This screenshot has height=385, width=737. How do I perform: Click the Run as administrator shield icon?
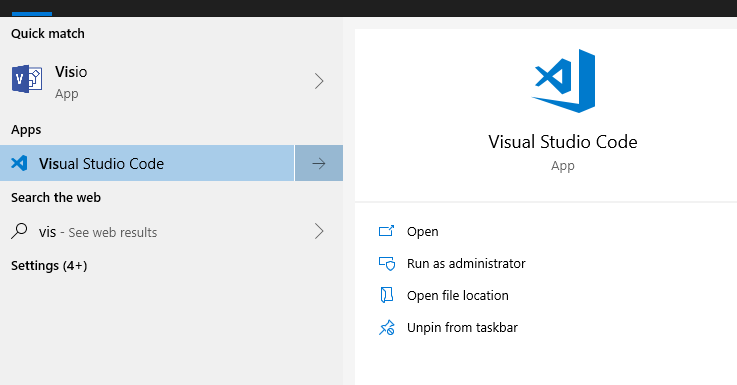click(x=387, y=263)
